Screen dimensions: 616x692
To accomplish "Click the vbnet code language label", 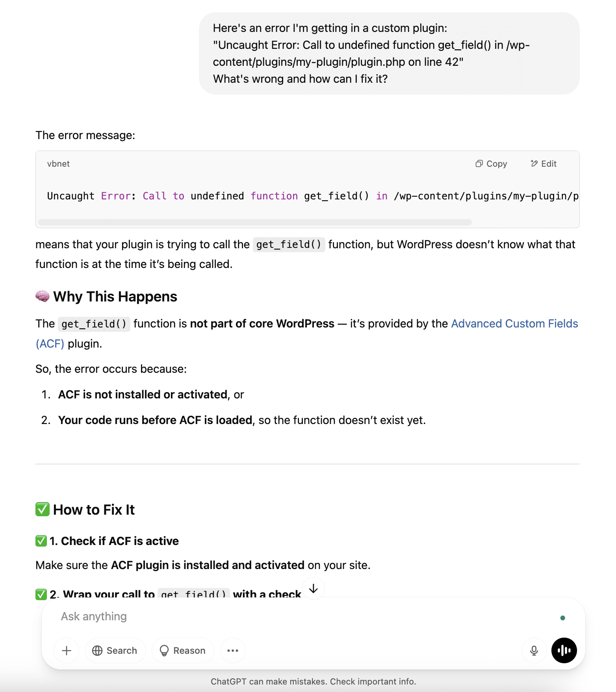I will [x=58, y=164].
